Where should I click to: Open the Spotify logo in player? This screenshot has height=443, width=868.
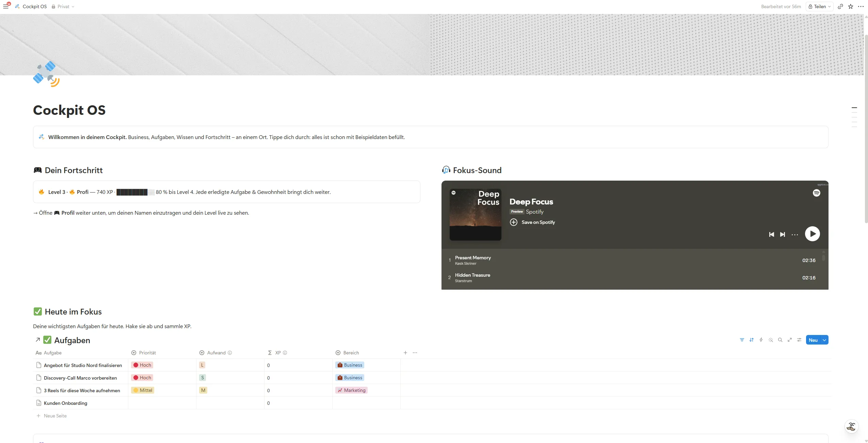click(x=816, y=193)
